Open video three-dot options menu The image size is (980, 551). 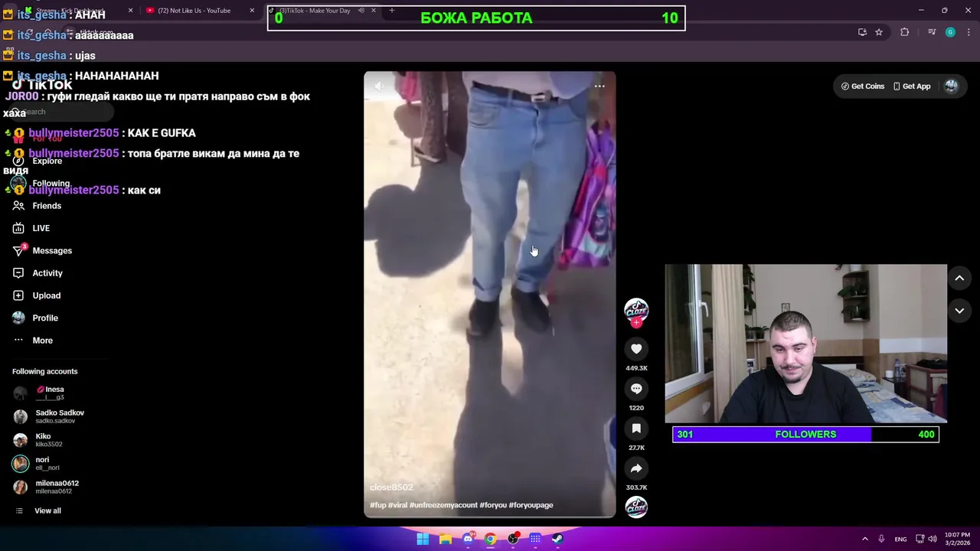[599, 86]
